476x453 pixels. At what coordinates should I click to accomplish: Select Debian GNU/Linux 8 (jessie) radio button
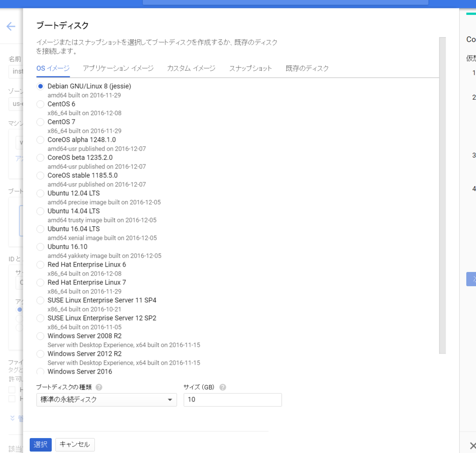(40, 86)
